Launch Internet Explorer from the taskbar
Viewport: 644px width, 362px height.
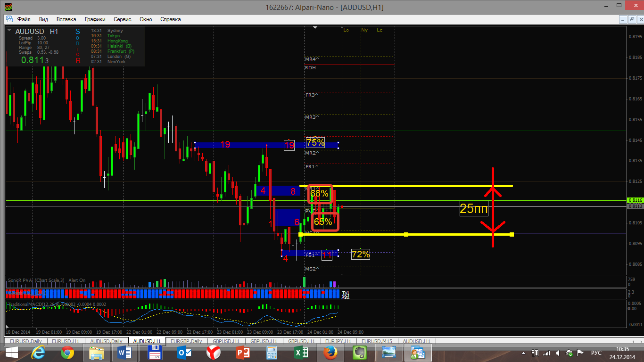point(39,353)
